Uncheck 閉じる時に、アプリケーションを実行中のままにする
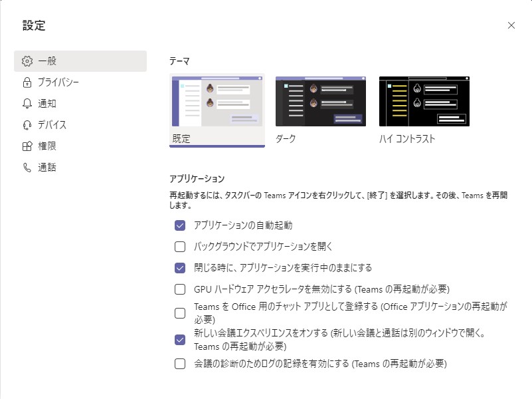Viewport: 532px width, 399px height. pyautogui.click(x=178, y=268)
